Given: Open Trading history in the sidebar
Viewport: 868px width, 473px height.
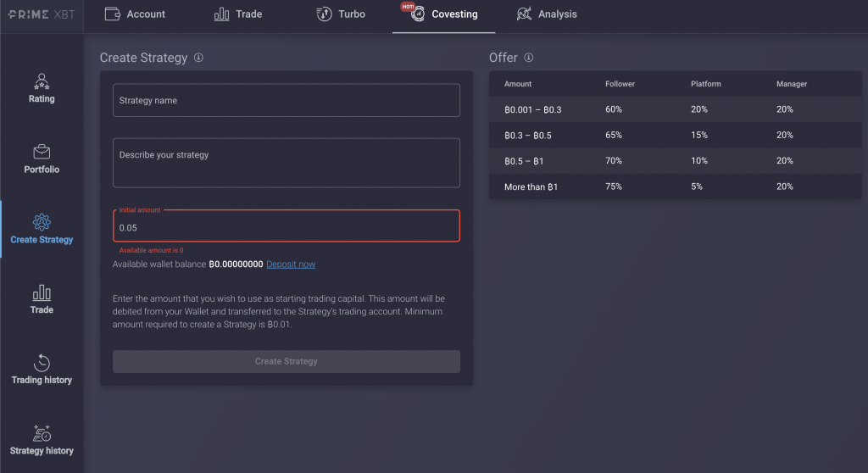Looking at the screenshot, I should [x=42, y=370].
